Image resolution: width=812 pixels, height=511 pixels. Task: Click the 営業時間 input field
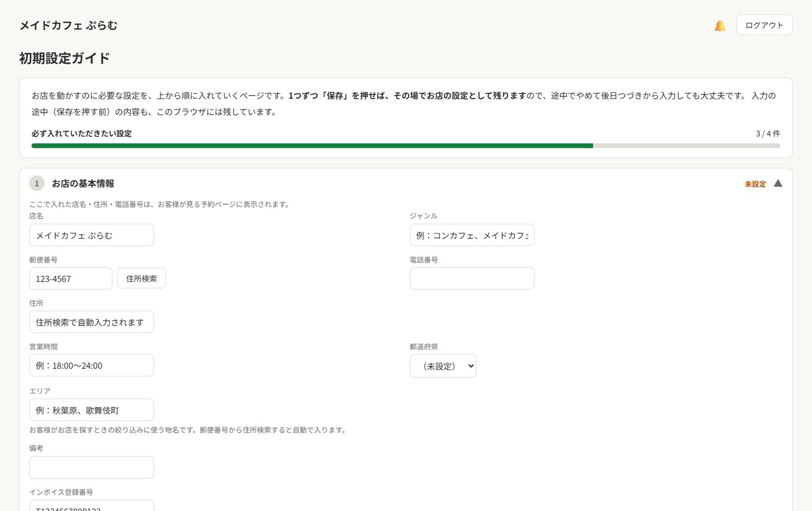(92, 365)
